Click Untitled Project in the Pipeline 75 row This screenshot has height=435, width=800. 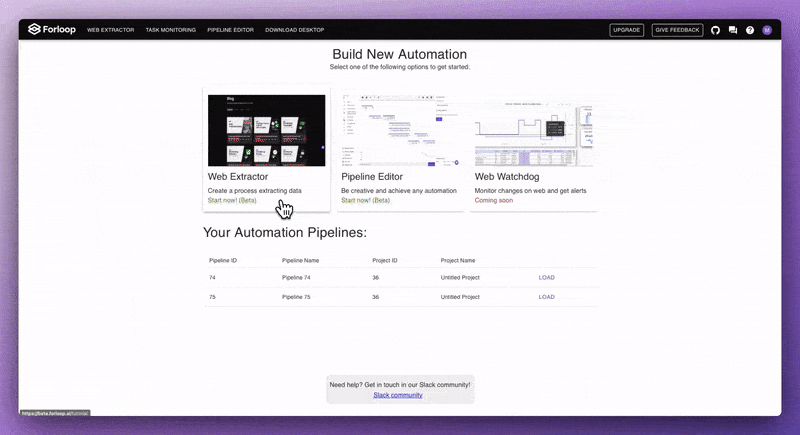click(460, 297)
